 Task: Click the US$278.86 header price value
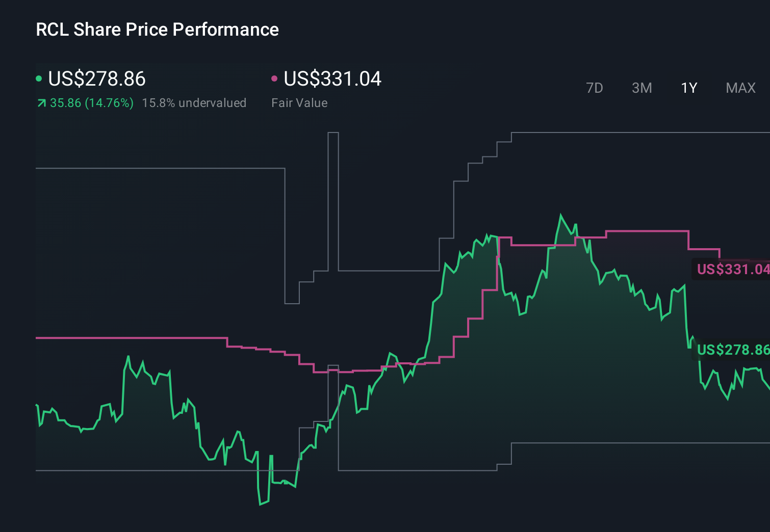(x=96, y=79)
